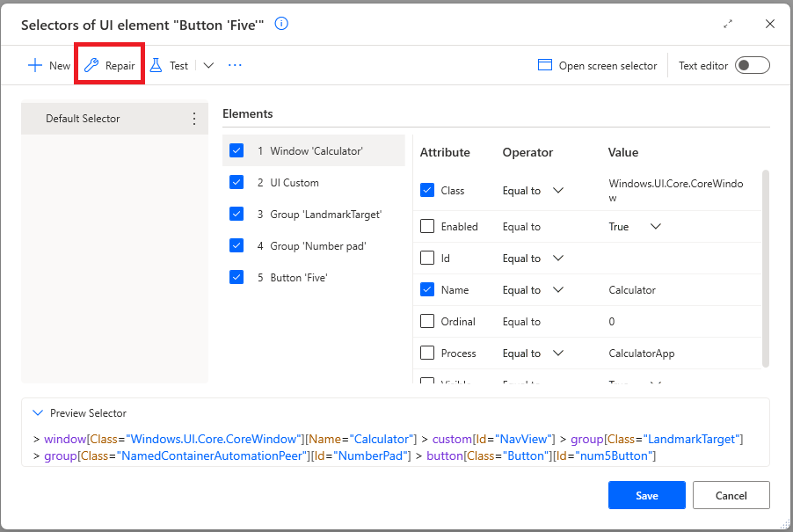Click the Save button
Screen dimensions: 793x532
[646, 495]
